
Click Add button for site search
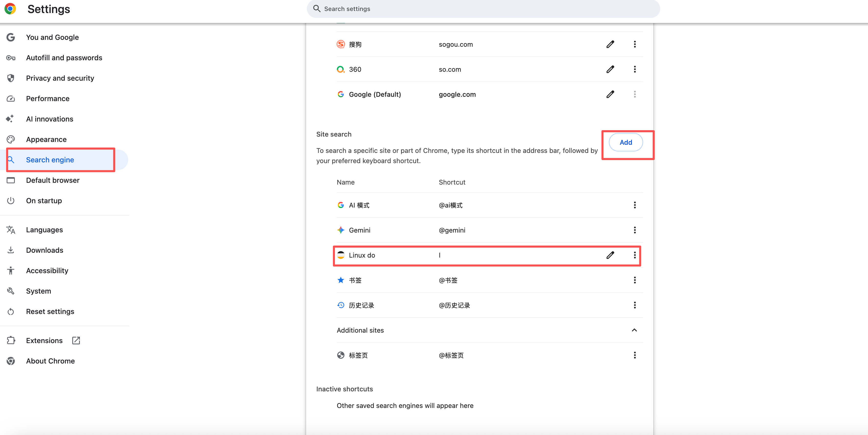(x=626, y=142)
